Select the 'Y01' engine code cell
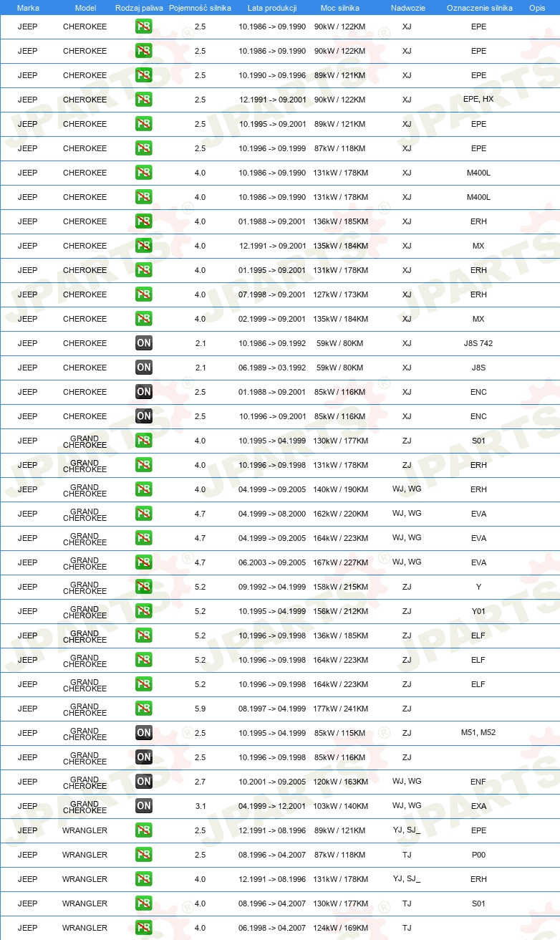This screenshot has width=560, height=940. [478, 611]
